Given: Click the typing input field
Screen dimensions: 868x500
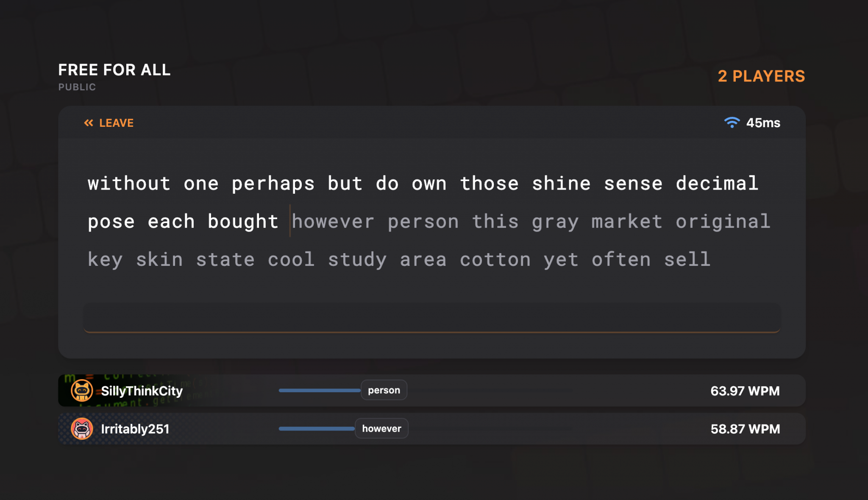Looking at the screenshot, I should [x=431, y=318].
